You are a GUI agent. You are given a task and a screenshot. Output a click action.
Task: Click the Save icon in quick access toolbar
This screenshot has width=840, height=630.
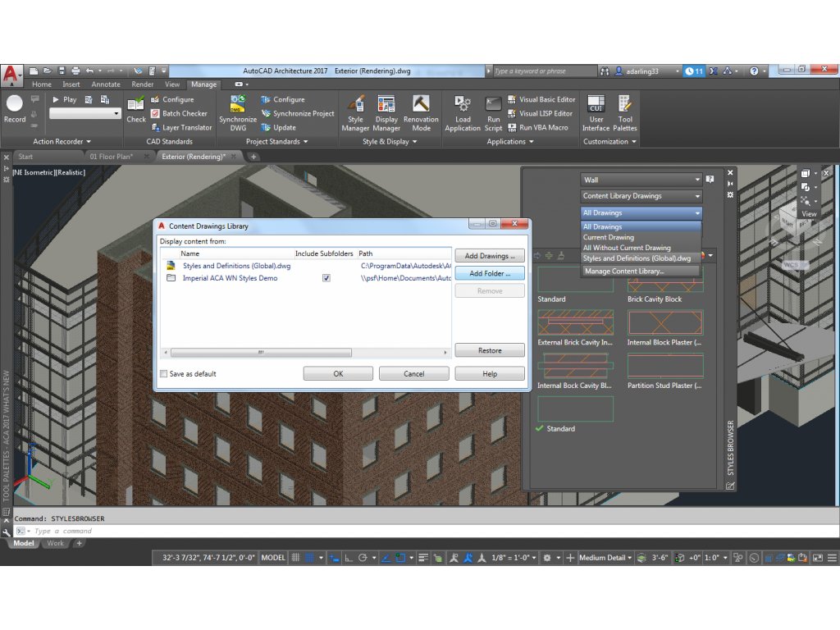point(62,71)
